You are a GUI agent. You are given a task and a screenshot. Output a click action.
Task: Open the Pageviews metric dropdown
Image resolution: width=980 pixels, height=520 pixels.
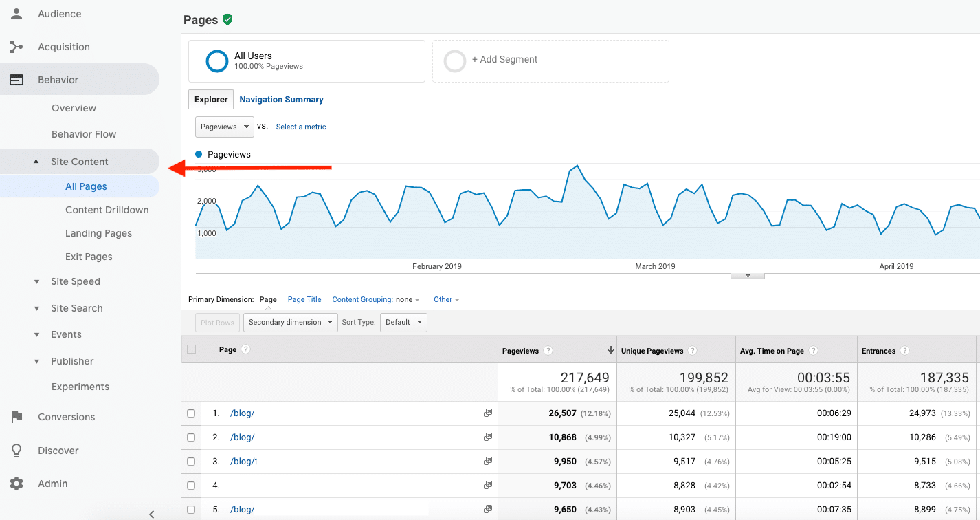[x=224, y=127]
